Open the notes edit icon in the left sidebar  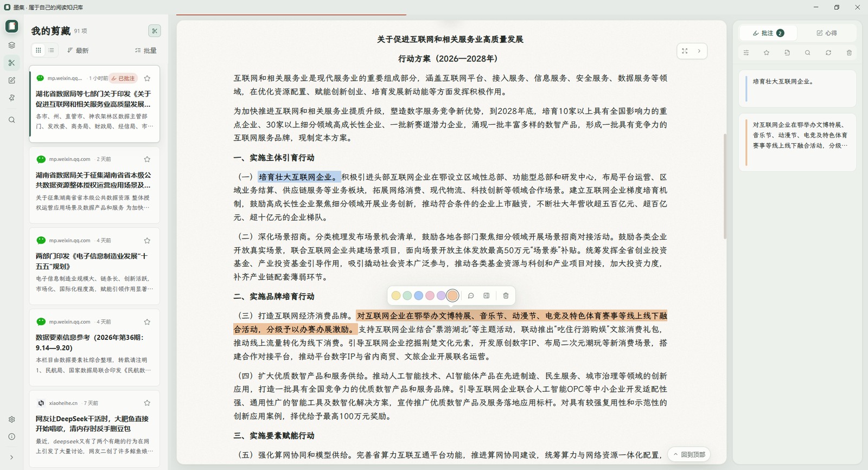click(11, 80)
